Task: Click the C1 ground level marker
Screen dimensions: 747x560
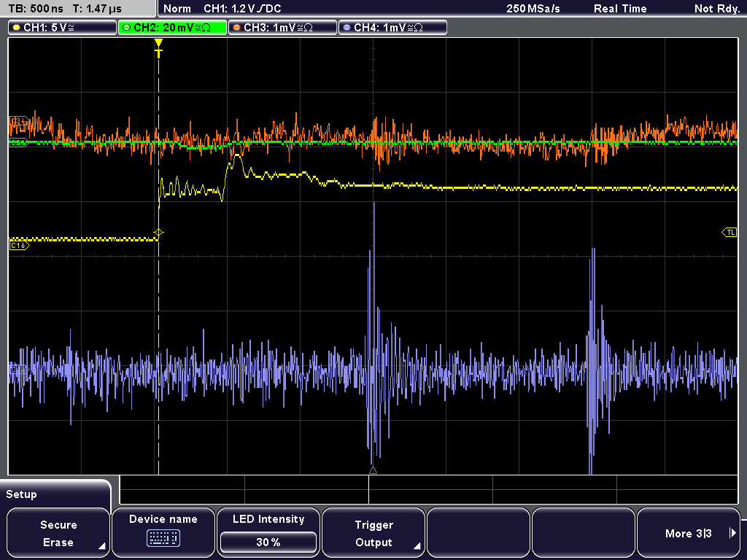Action: tap(20, 246)
